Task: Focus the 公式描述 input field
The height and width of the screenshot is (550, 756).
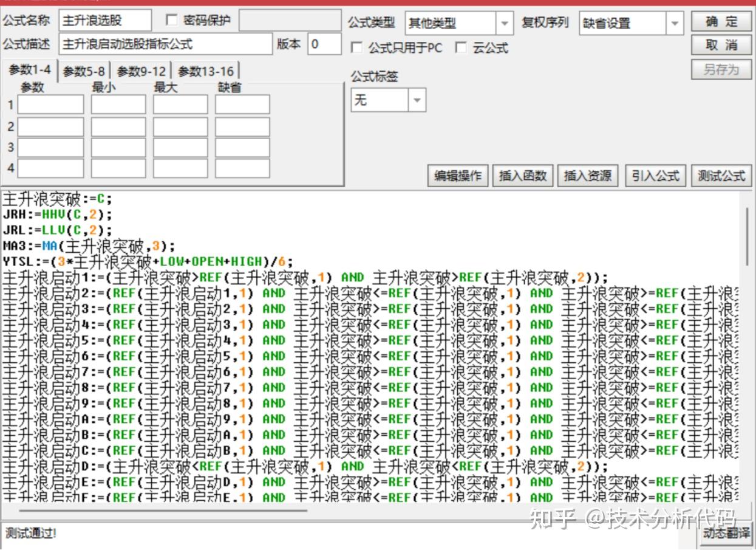Action: tap(166, 44)
